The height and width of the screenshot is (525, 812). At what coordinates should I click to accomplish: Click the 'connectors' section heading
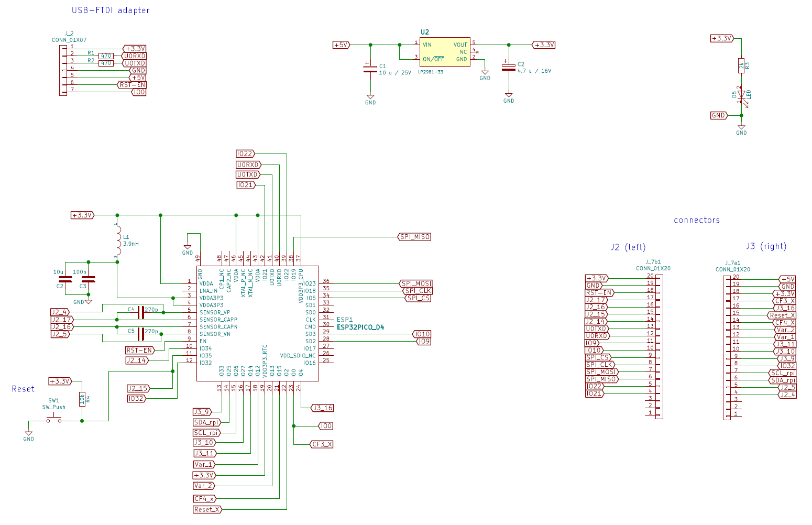click(697, 220)
